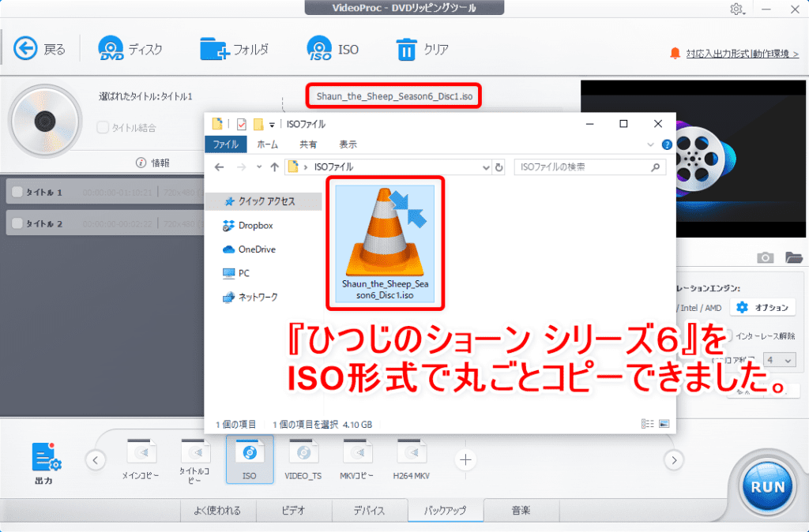The width and height of the screenshot is (809, 532).
Task: Open the ファイル menu in Explorer
Action: click(226, 144)
